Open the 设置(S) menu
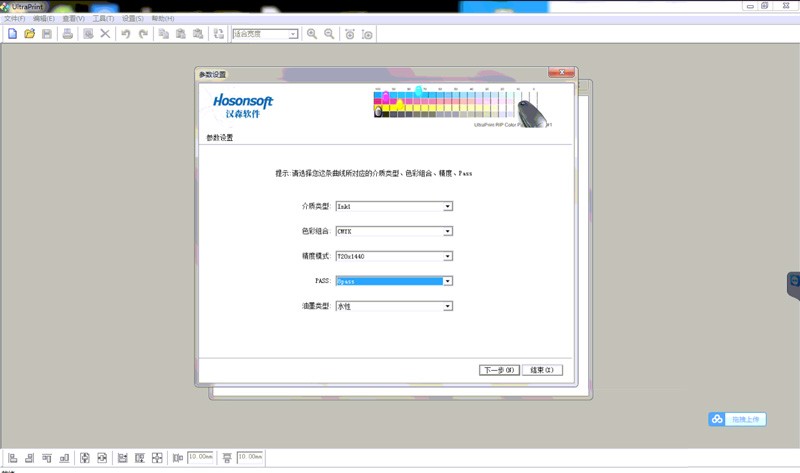The height and width of the screenshot is (473, 800). click(133, 18)
